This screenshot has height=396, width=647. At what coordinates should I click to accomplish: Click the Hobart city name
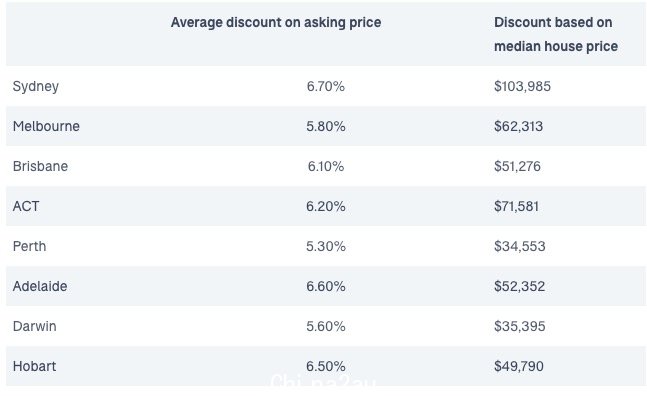(34, 366)
